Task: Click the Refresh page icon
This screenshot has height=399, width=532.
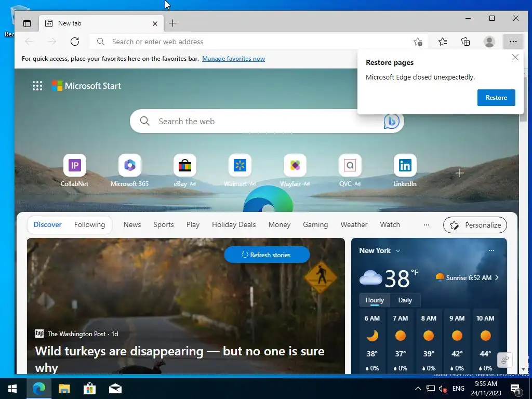Action: [75, 42]
